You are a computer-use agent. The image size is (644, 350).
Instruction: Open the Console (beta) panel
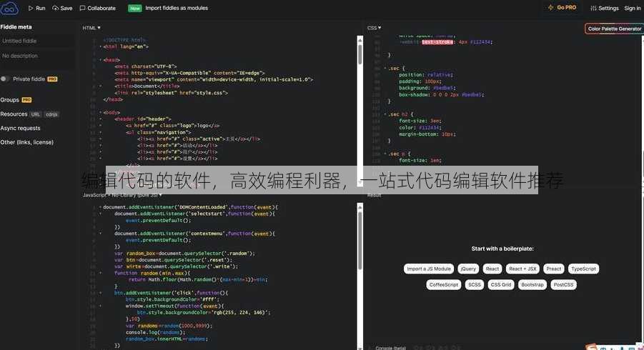(390, 348)
